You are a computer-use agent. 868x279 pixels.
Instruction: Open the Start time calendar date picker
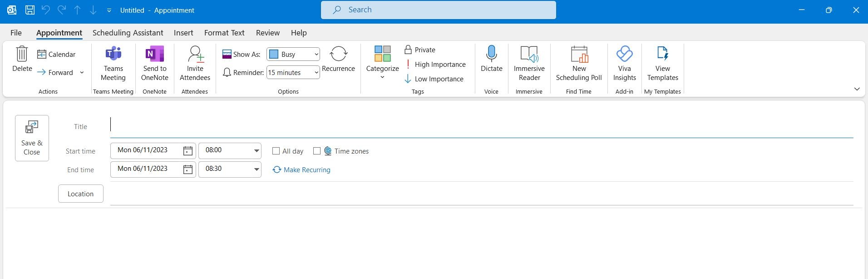click(x=188, y=150)
